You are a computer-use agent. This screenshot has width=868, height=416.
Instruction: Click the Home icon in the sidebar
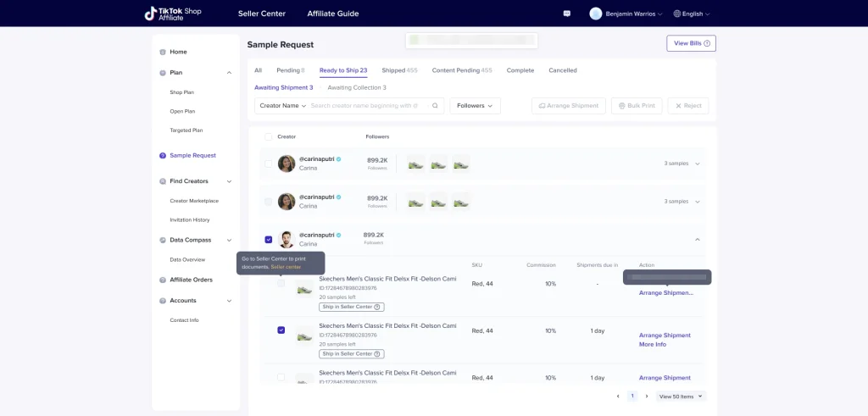(x=163, y=52)
